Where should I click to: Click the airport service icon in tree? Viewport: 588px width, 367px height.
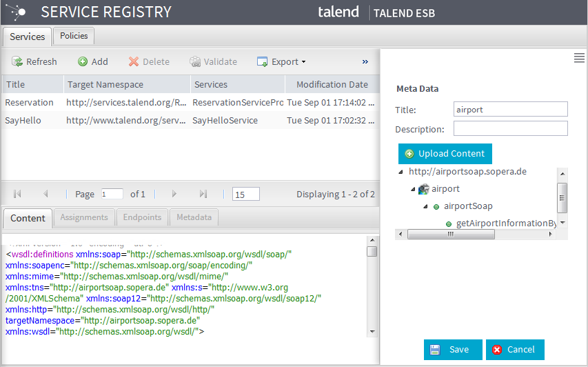click(x=423, y=189)
